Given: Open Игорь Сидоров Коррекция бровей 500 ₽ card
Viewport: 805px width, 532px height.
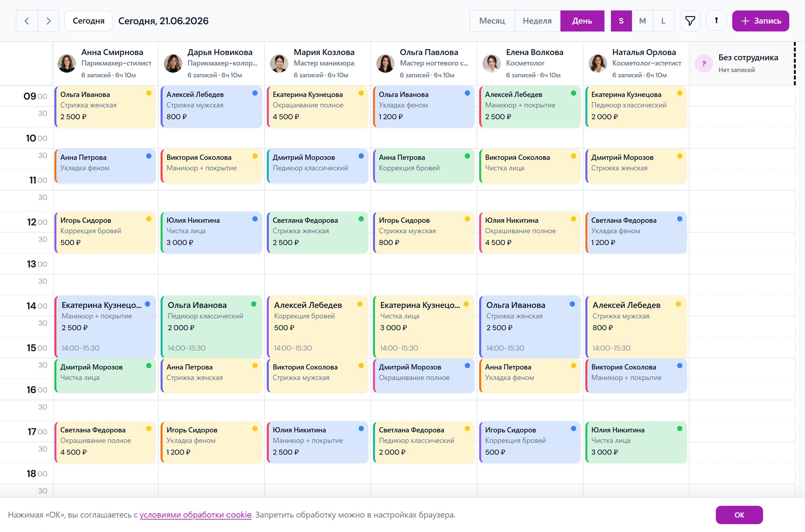Looking at the screenshot, I should [x=105, y=233].
